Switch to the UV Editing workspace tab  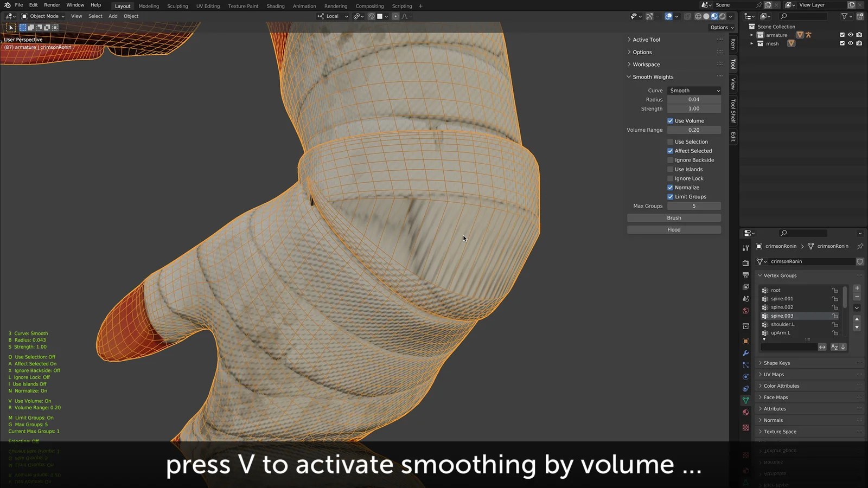208,6
